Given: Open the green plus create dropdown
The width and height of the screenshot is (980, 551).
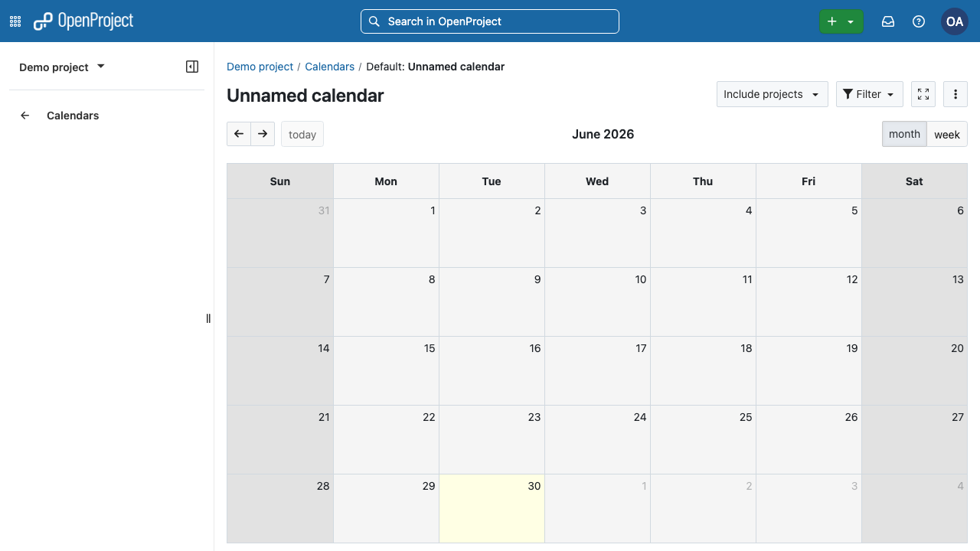Looking at the screenshot, I should click(x=841, y=21).
